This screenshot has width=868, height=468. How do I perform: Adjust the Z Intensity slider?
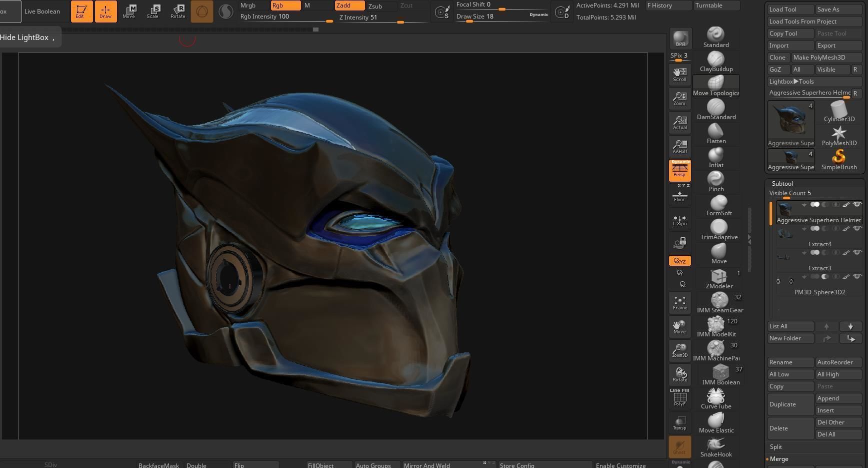click(x=382, y=18)
